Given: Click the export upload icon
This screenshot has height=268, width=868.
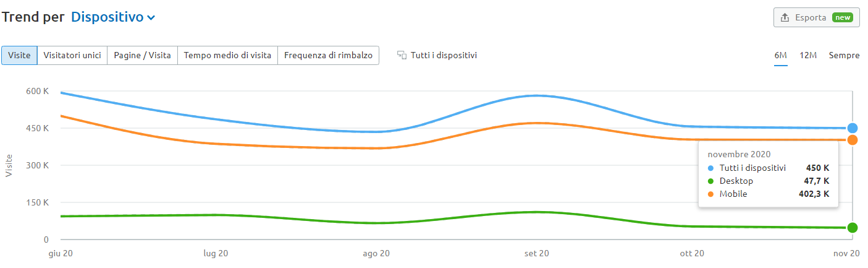Looking at the screenshot, I should 785,17.
